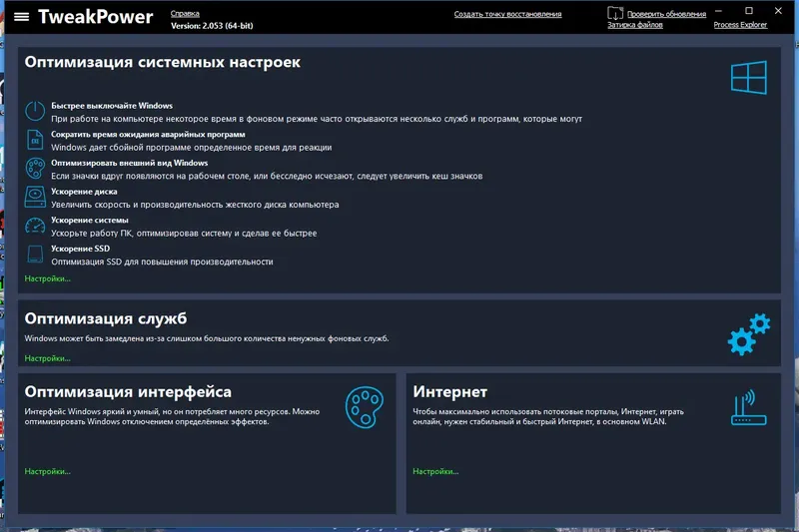Image resolution: width=799 pixels, height=532 pixels.
Task: Click description Увеличить скорость жесткого диска
Action: (195, 205)
